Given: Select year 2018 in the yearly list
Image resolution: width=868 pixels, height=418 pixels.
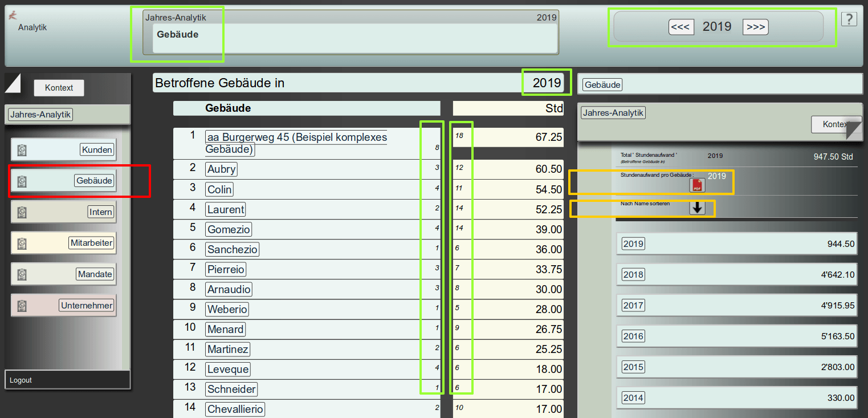Looking at the screenshot, I should point(633,274).
